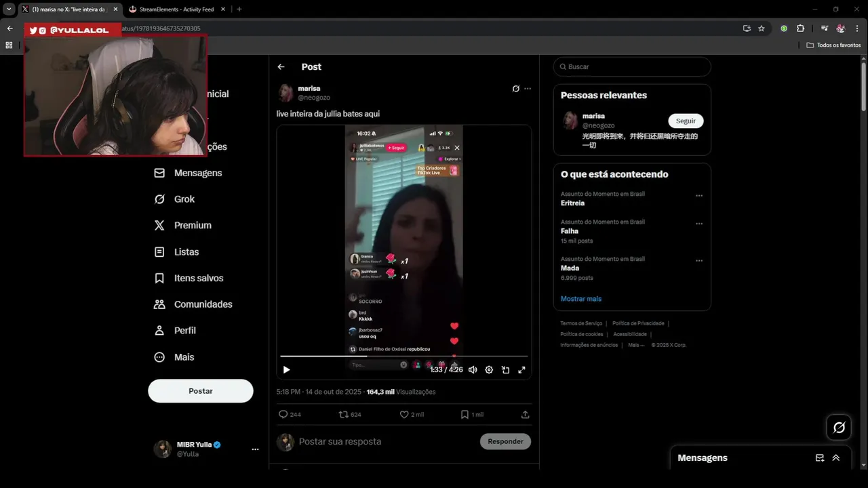Open marisa's avatar on the post
Screen dimensions: 868x488
click(x=285, y=93)
